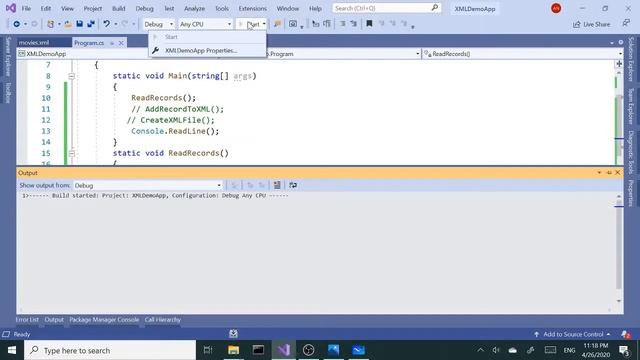Open Output window position dropdown arrow
Viewport: 640px width, 360px height.
[599, 173]
